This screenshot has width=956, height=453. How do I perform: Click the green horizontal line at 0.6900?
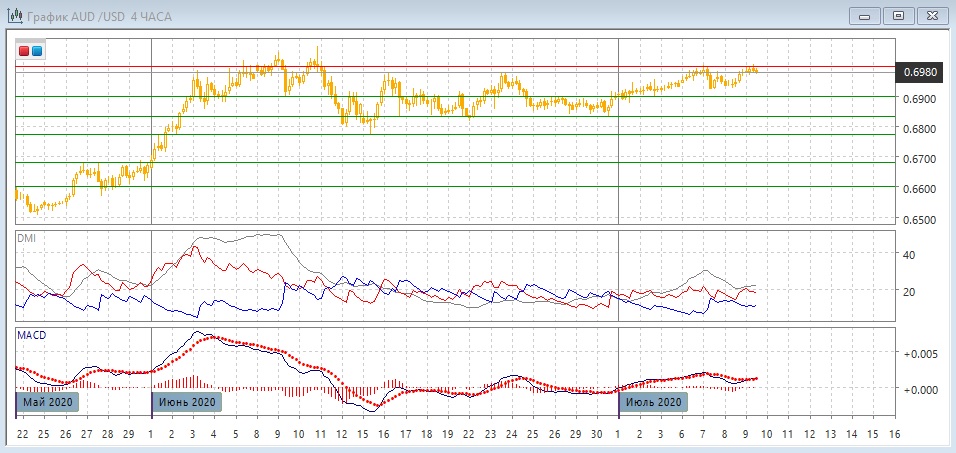tap(450, 96)
